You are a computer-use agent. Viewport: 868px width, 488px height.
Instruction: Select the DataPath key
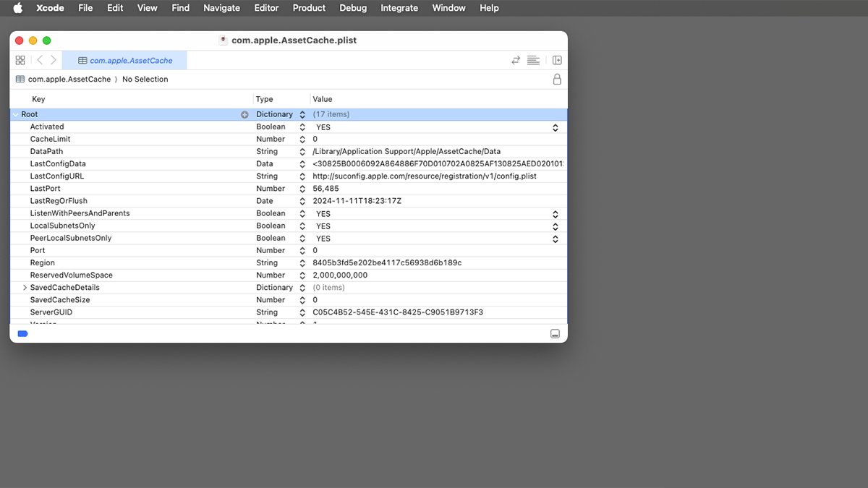tap(46, 151)
